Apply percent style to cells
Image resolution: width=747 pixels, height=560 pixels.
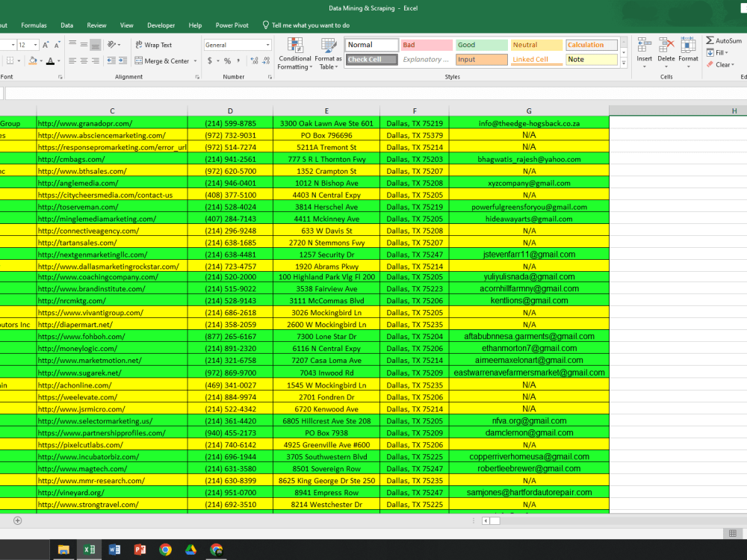(227, 61)
